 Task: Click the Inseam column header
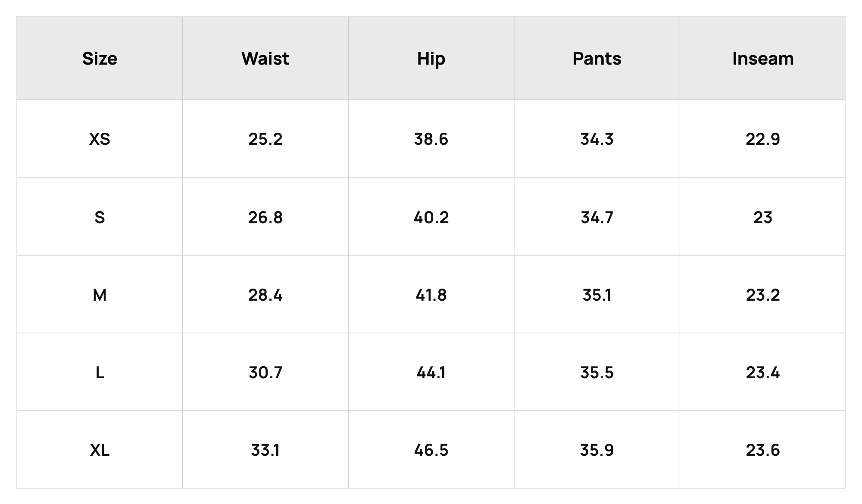(x=763, y=59)
